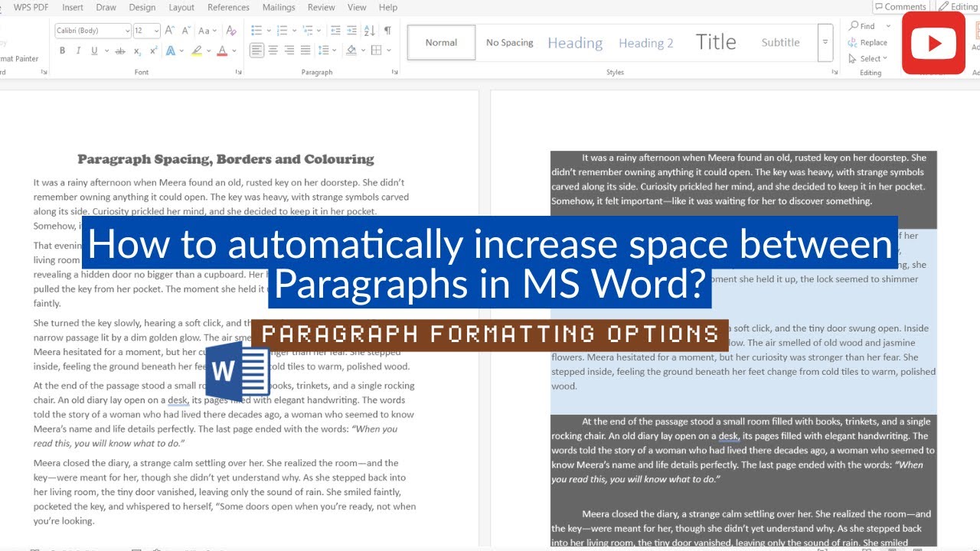Switch to the Draw tab

point(106,7)
